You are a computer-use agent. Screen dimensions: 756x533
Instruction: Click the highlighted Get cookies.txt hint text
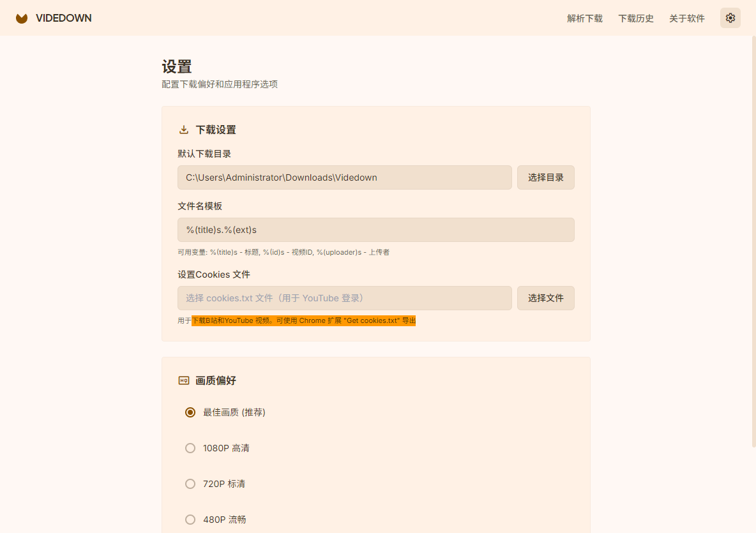tap(304, 320)
